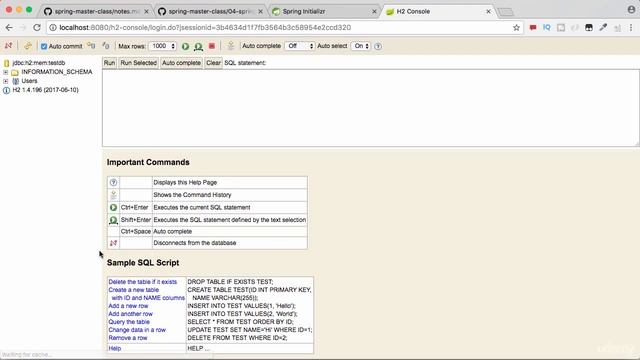This screenshot has width=640, height=360.
Task: Click the 'Important Commands' heading
Action: pyautogui.click(x=148, y=162)
